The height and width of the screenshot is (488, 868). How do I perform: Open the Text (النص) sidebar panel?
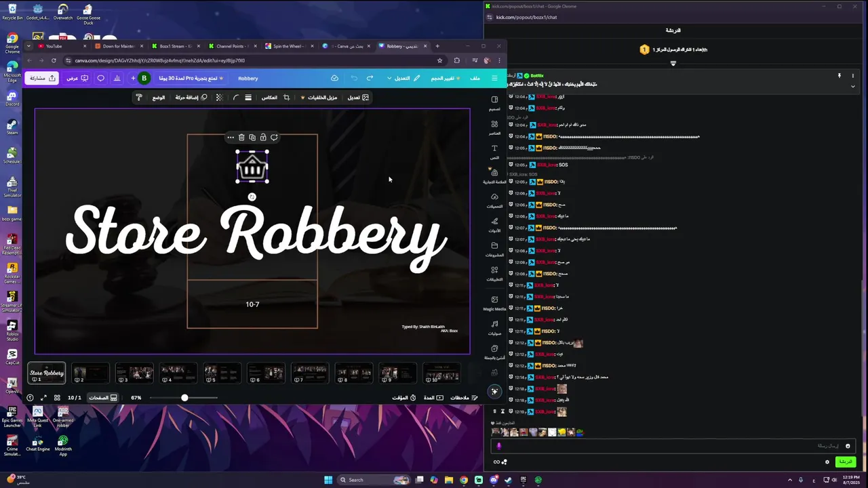point(494,151)
